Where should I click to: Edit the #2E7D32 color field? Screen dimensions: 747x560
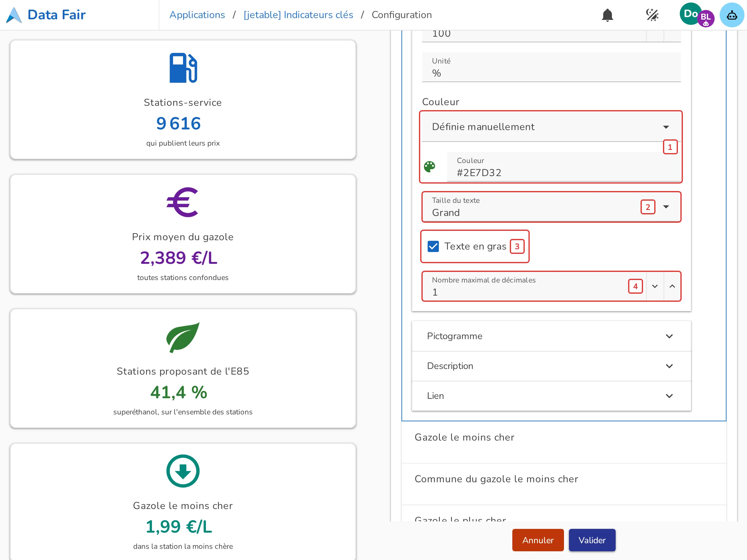coord(564,167)
